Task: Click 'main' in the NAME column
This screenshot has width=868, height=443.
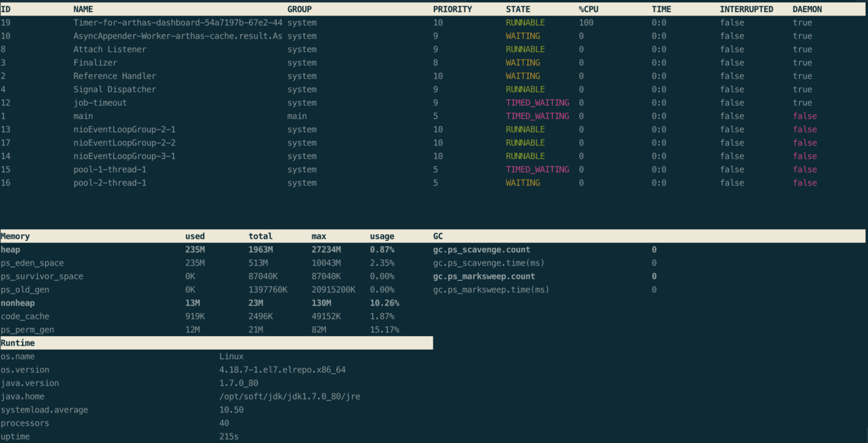Action: pyautogui.click(x=83, y=116)
